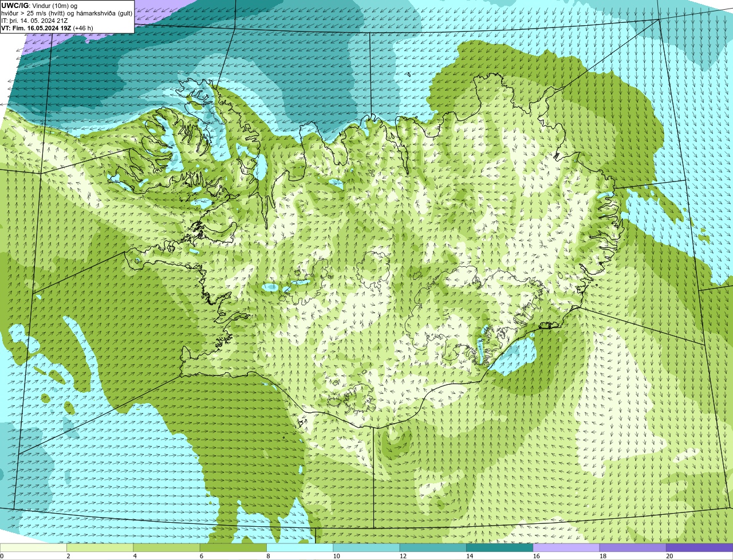Click the scale label '20'

(669, 556)
